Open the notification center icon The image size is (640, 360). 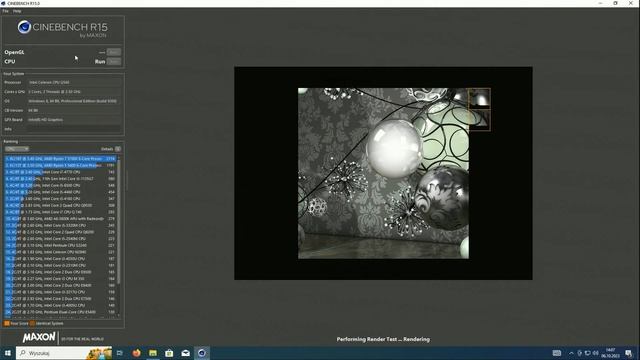pos(629,353)
